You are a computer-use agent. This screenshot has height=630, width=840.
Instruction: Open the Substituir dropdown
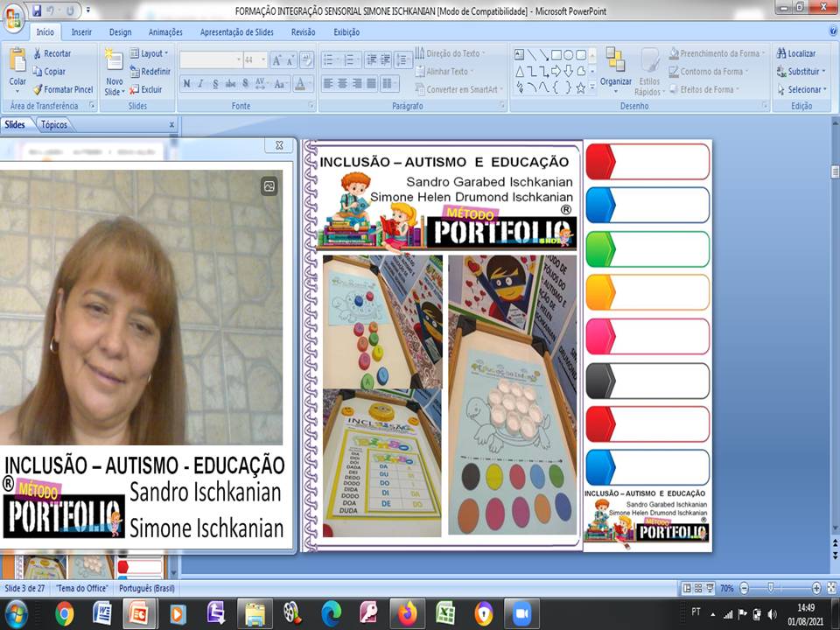pos(801,71)
